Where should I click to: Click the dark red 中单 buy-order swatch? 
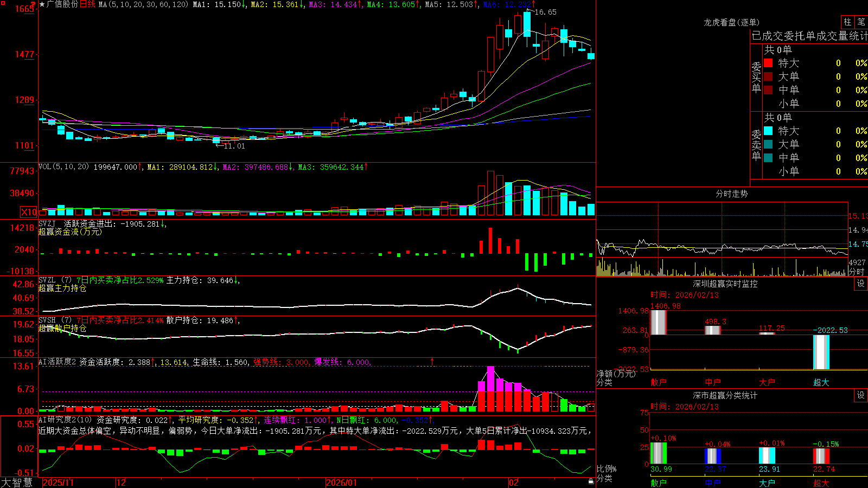(x=768, y=90)
